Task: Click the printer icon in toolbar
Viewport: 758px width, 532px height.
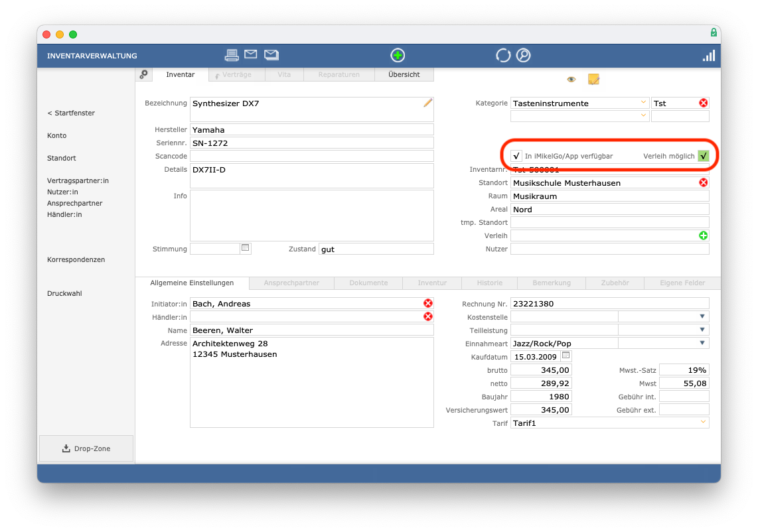Action: pyautogui.click(x=232, y=55)
